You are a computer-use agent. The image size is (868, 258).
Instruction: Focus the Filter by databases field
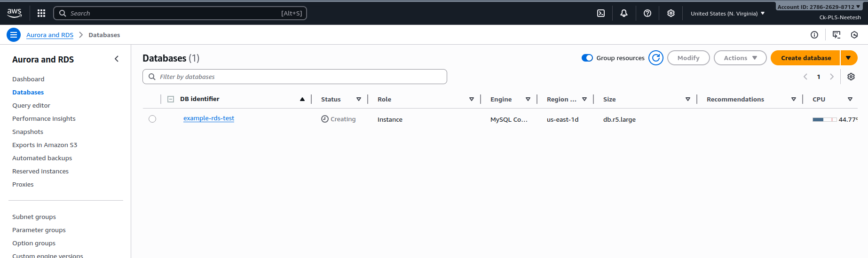pos(295,77)
